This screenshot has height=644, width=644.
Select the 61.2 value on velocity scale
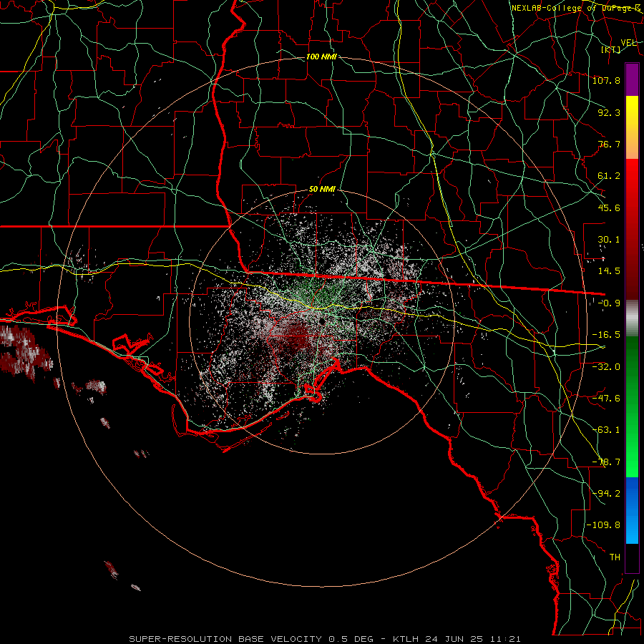coord(609,176)
